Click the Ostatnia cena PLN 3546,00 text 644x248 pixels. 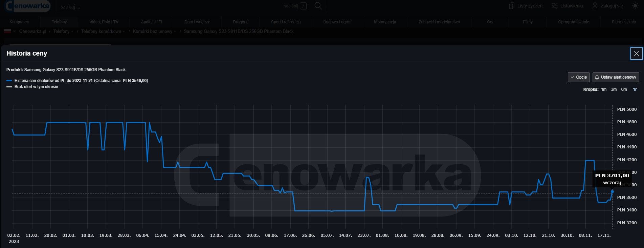pyautogui.click(x=121, y=81)
